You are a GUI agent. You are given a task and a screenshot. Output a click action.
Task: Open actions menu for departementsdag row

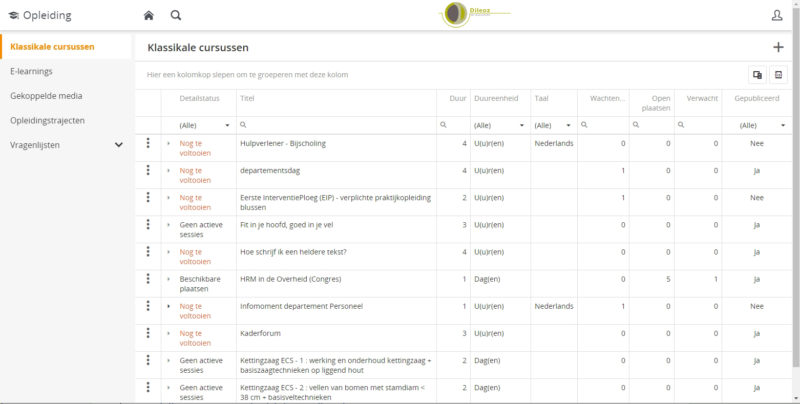click(x=148, y=171)
